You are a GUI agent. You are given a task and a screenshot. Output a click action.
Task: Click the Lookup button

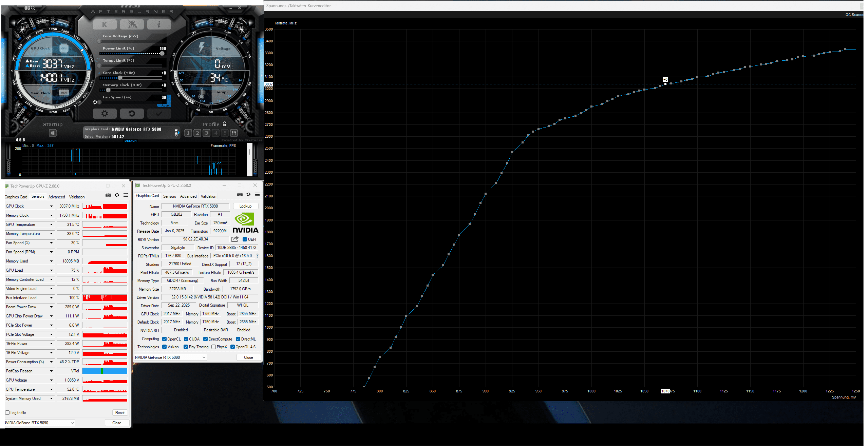coord(245,206)
